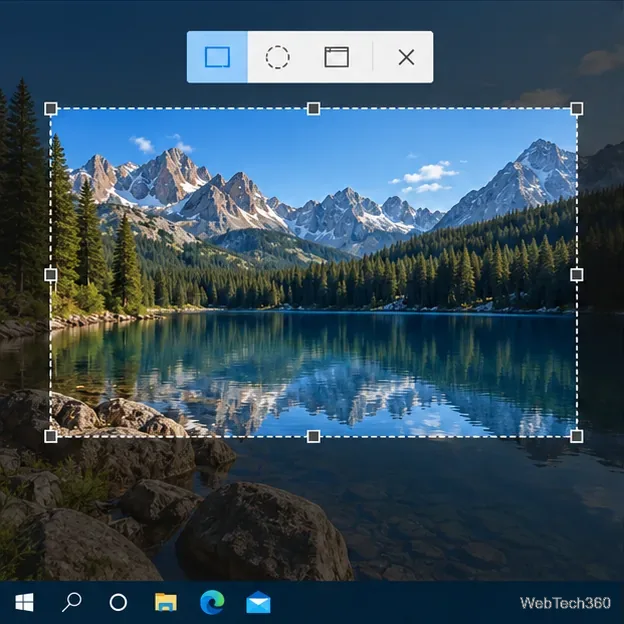Click the right-middle selection handle
Viewport: 624px width, 624px height.
577,275
